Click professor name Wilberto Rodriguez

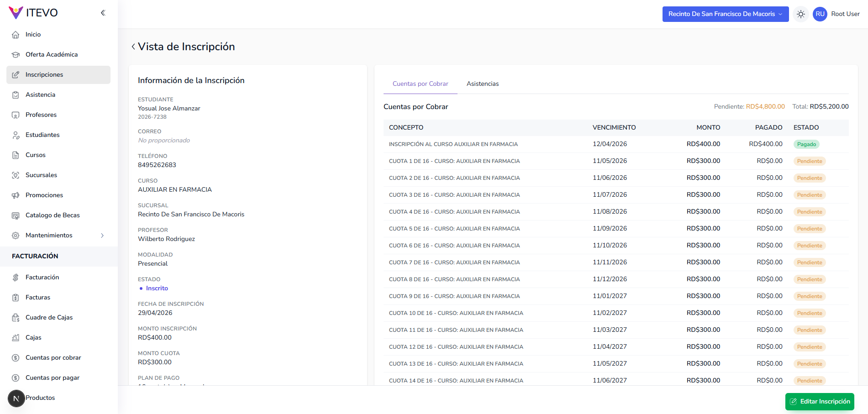coord(166,239)
